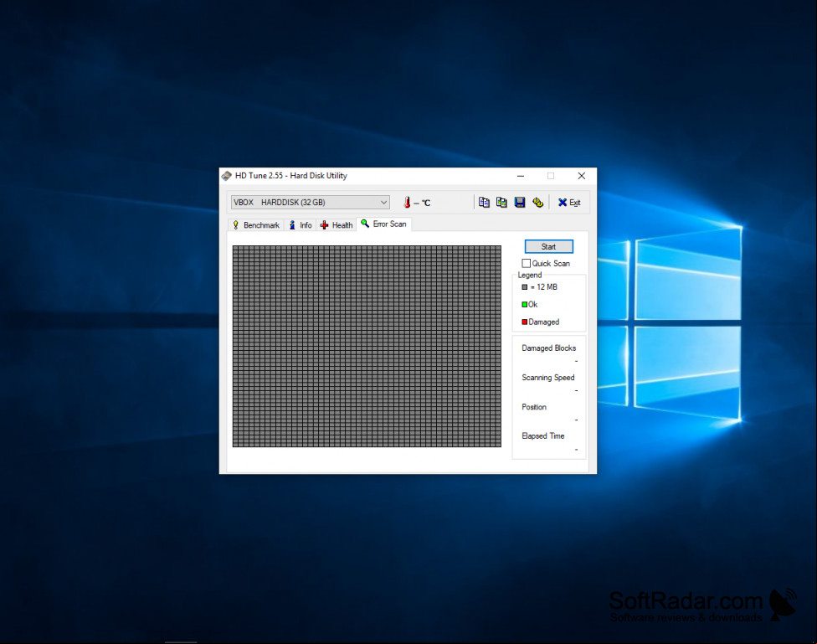This screenshot has height=644, width=817.
Task: Click the red Damaged legend swatch
Action: pos(524,322)
